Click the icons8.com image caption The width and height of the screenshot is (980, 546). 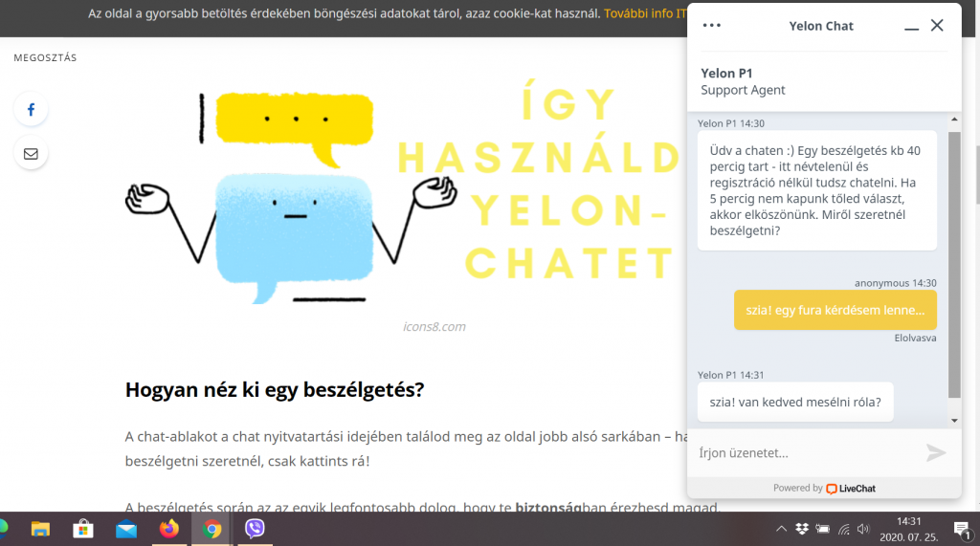434,327
